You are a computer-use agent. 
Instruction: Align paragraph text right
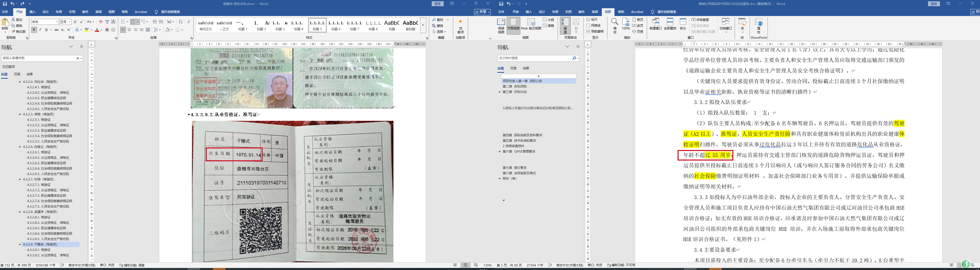click(135, 30)
